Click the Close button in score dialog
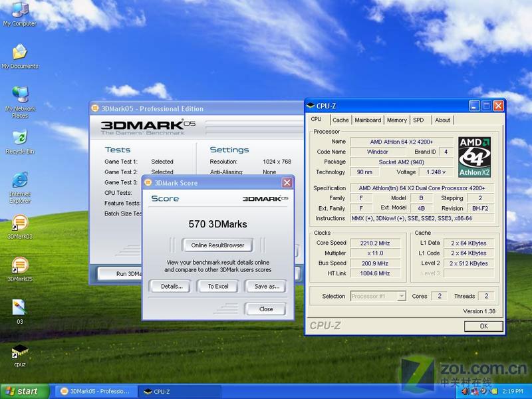 [265, 309]
